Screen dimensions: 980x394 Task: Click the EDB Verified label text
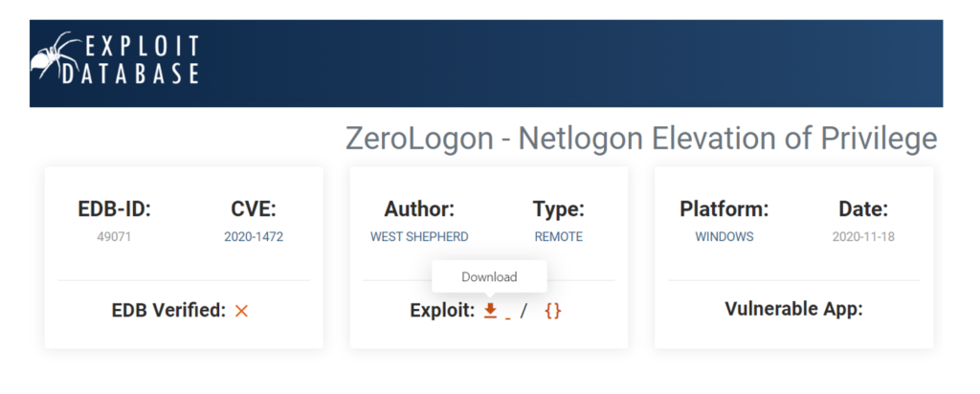(168, 310)
